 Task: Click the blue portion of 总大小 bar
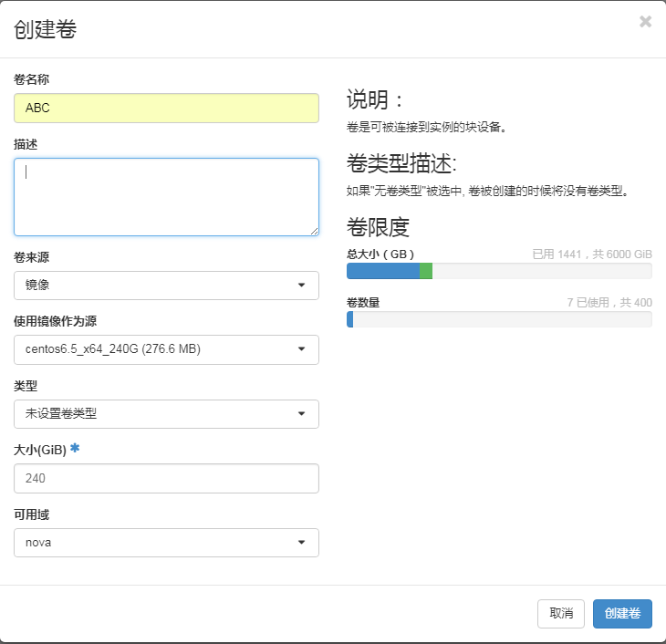point(383,271)
